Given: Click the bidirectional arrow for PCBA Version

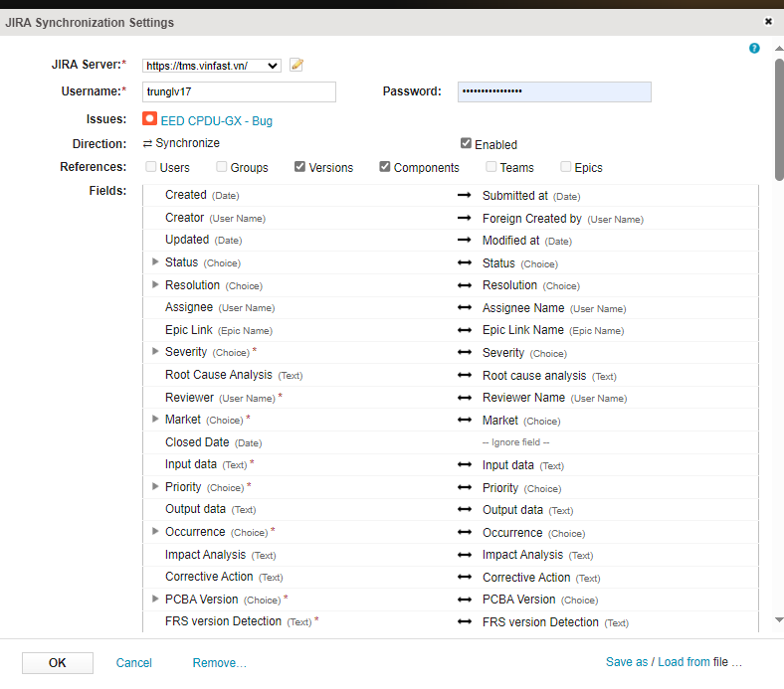Looking at the screenshot, I should [464, 600].
